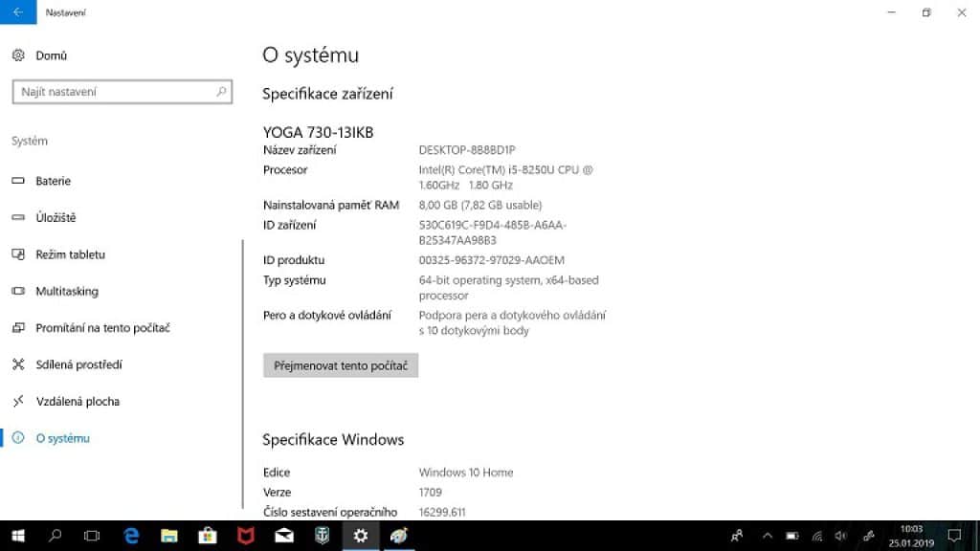This screenshot has width=980, height=551.
Task: Launch Microsoft Edge from the taskbar
Action: click(130, 536)
